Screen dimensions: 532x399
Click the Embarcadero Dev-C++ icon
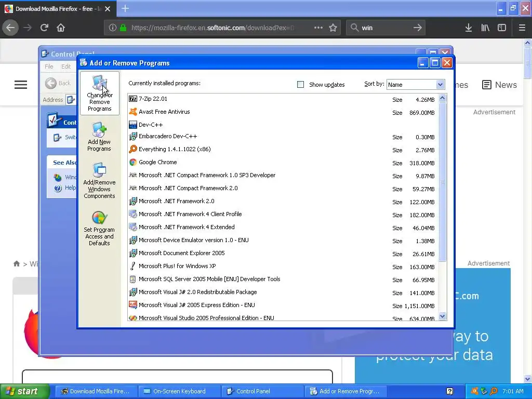coord(133,137)
